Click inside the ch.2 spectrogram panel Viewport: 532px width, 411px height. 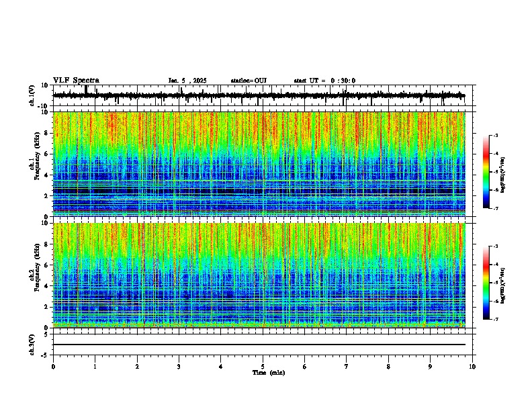pos(259,275)
